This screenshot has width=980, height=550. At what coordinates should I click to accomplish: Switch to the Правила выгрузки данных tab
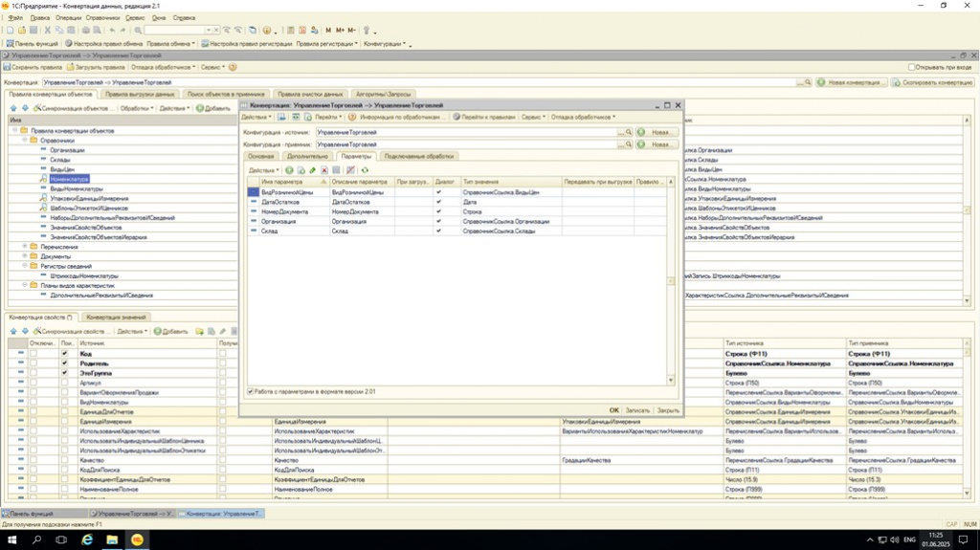(x=140, y=95)
